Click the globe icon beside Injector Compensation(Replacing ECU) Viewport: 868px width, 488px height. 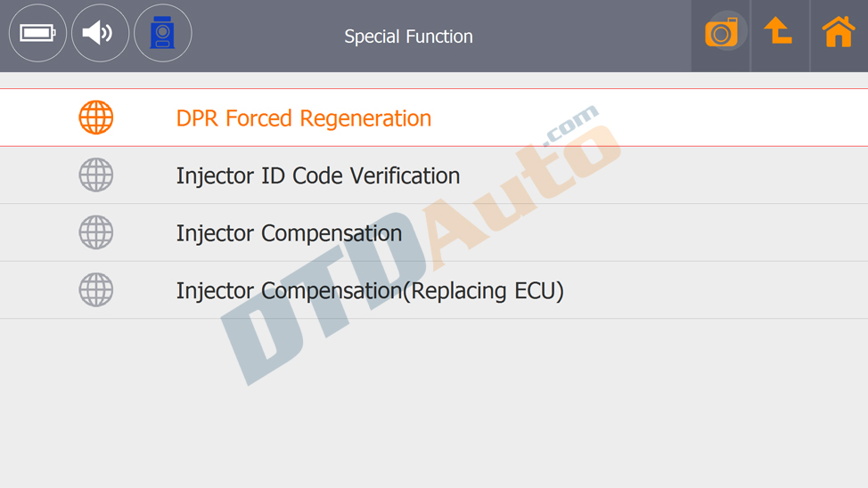[96, 290]
